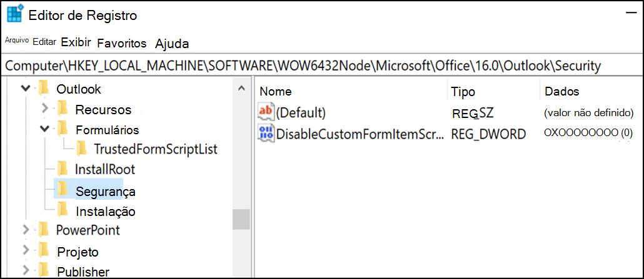The height and width of the screenshot is (279, 644).
Task: Click the (Default) string value icon
Action: pyautogui.click(x=266, y=111)
